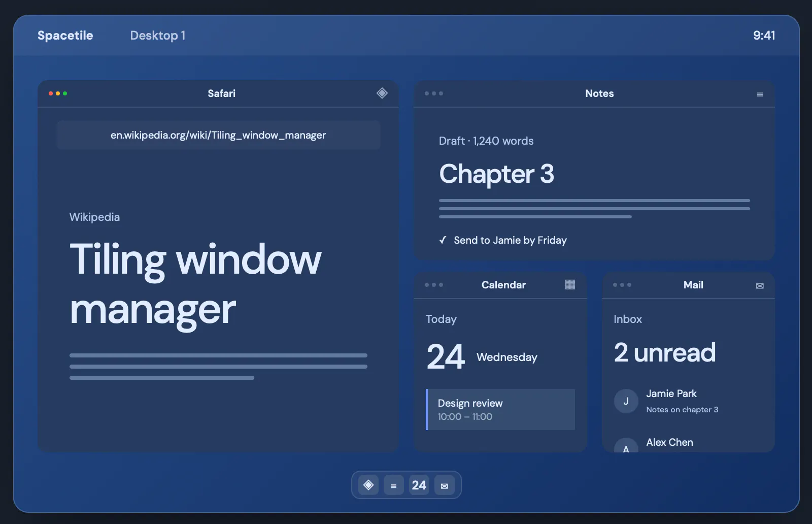The height and width of the screenshot is (524, 812).
Task: Click the Inbox label in Mail
Action: [x=628, y=319]
